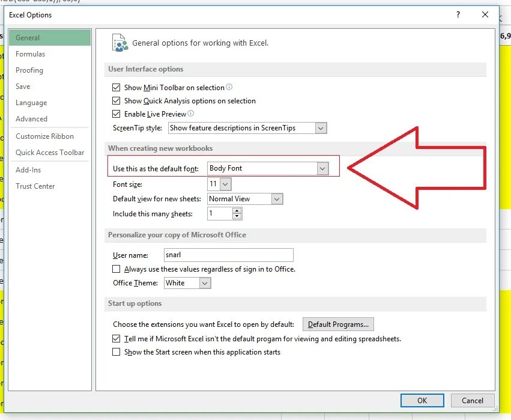
Task: Click 'General options for working with Excel.' text
Action: click(x=200, y=43)
